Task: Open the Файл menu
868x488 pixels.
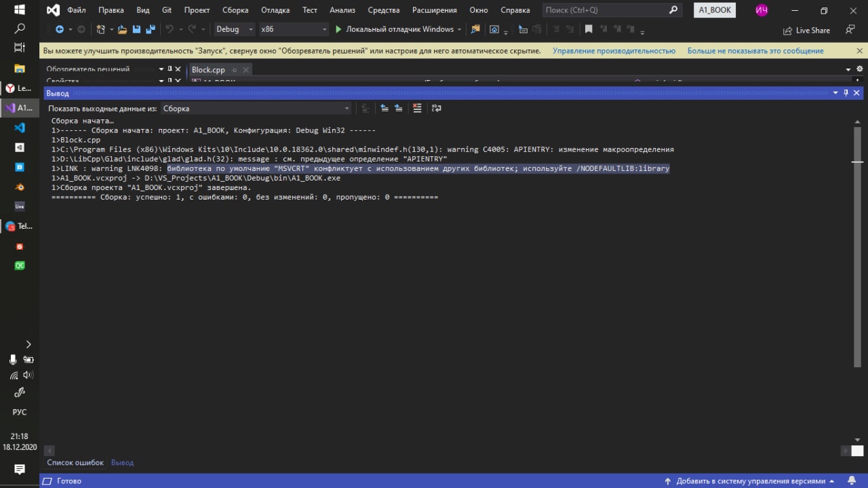Action: pyautogui.click(x=76, y=10)
